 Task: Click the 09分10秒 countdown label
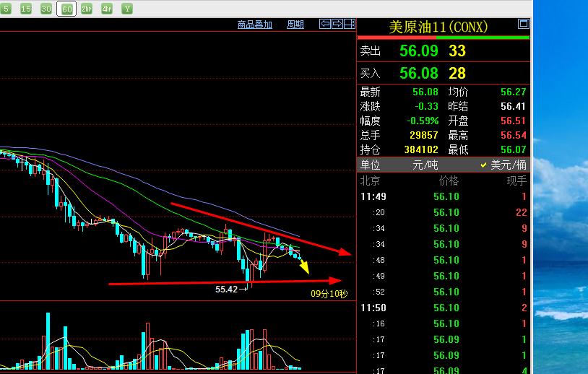click(329, 294)
